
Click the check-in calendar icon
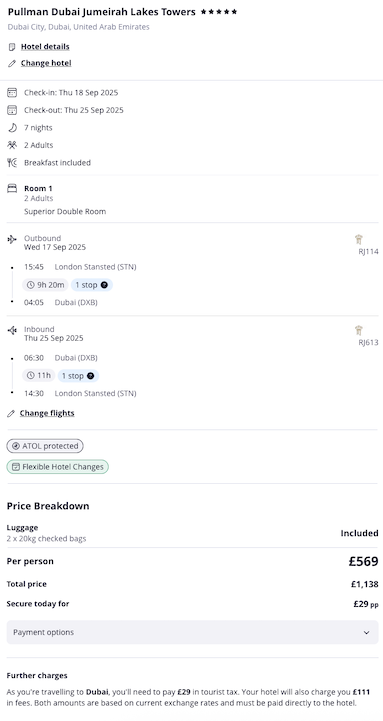[12, 93]
